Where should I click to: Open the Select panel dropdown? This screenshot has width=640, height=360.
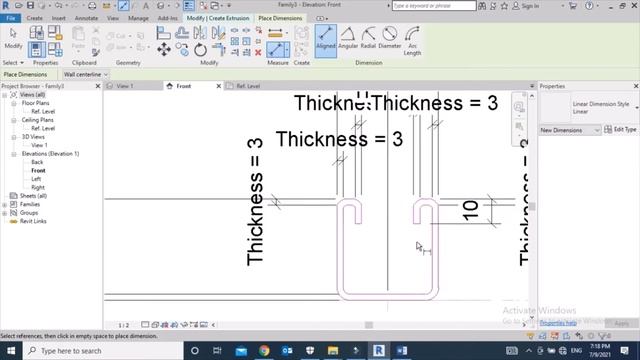click(x=13, y=63)
